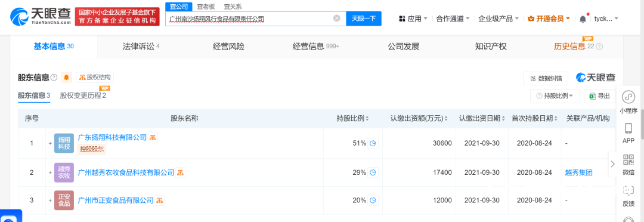
Task: Open the 应用 dropdown menu
Action: 413,18
